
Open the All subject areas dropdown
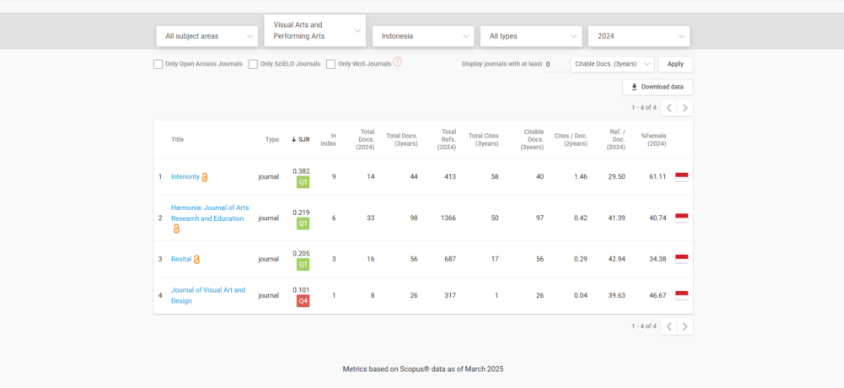click(x=207, y=36)
